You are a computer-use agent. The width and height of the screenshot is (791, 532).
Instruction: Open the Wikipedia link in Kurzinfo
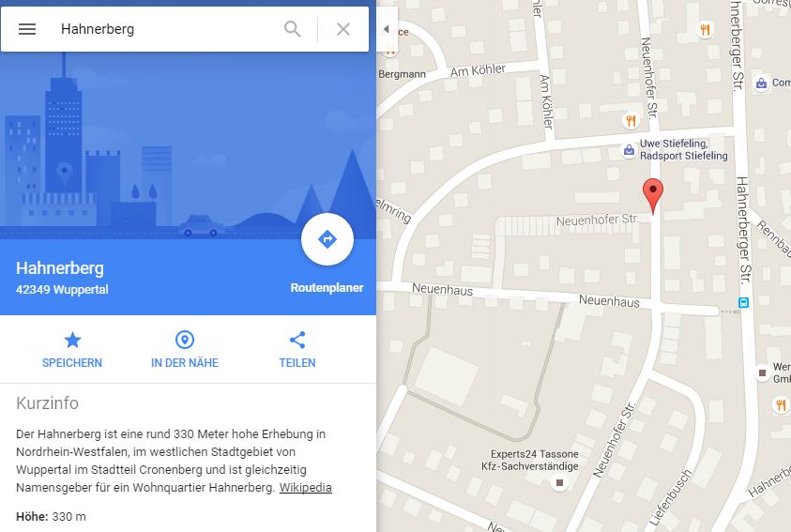coord(306,488)
